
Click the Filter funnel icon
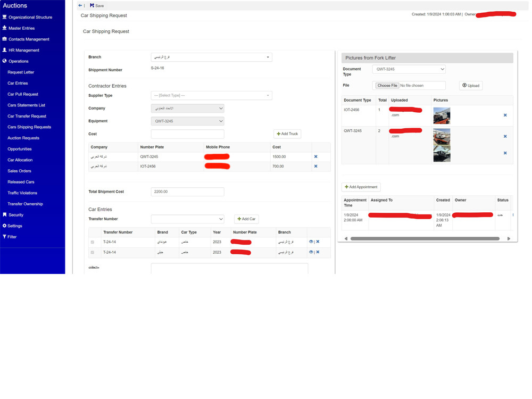coord(4,237)
